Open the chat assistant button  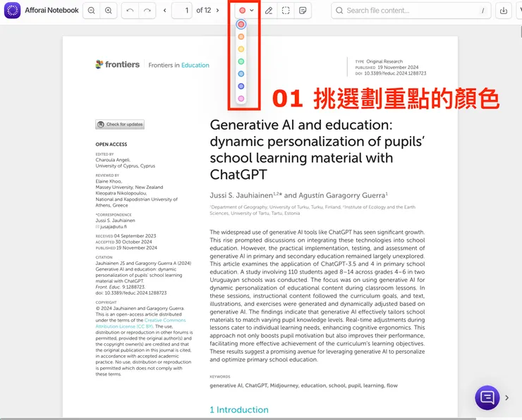click(x=487, y=397)
